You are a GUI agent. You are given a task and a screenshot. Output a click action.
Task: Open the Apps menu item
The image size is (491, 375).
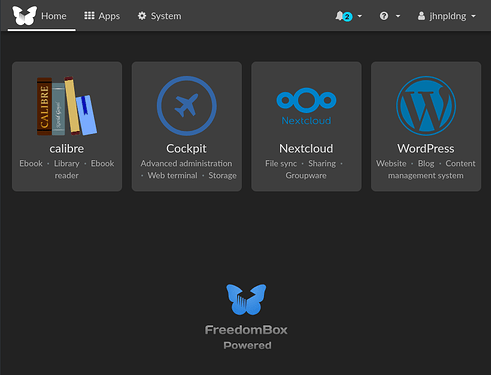[x=102, y=16]
